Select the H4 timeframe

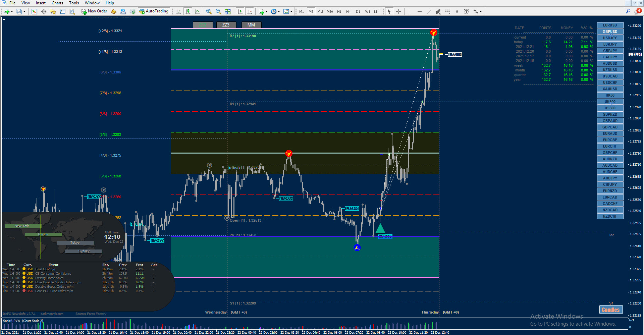348,11
